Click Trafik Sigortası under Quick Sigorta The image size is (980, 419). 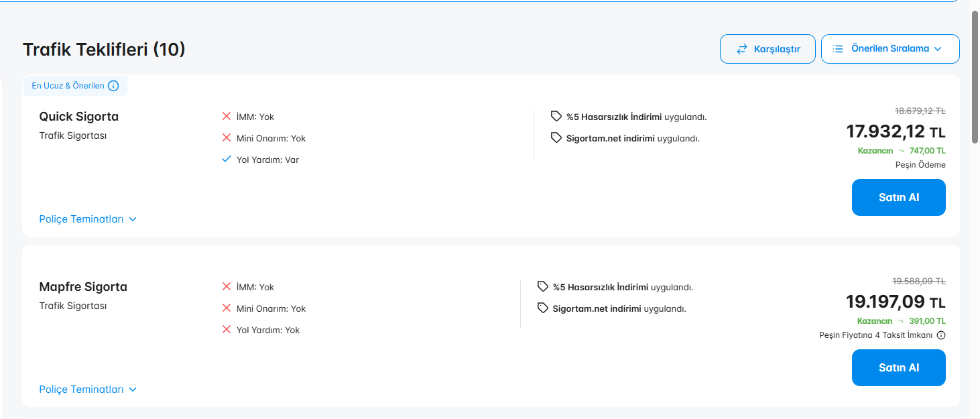[73, 135]
